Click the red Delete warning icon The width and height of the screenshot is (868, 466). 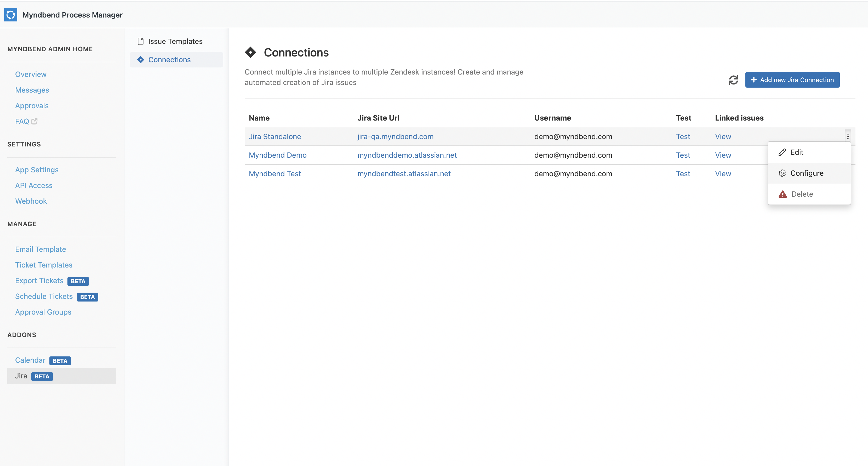(x=783, y=194)
